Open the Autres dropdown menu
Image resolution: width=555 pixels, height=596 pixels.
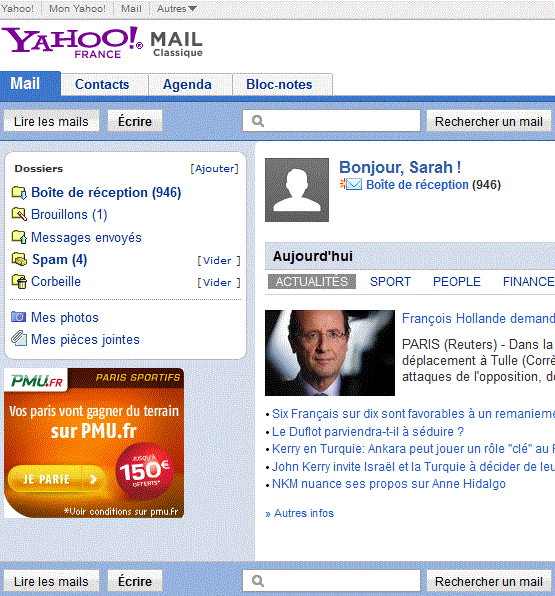(x=176, y=8)
